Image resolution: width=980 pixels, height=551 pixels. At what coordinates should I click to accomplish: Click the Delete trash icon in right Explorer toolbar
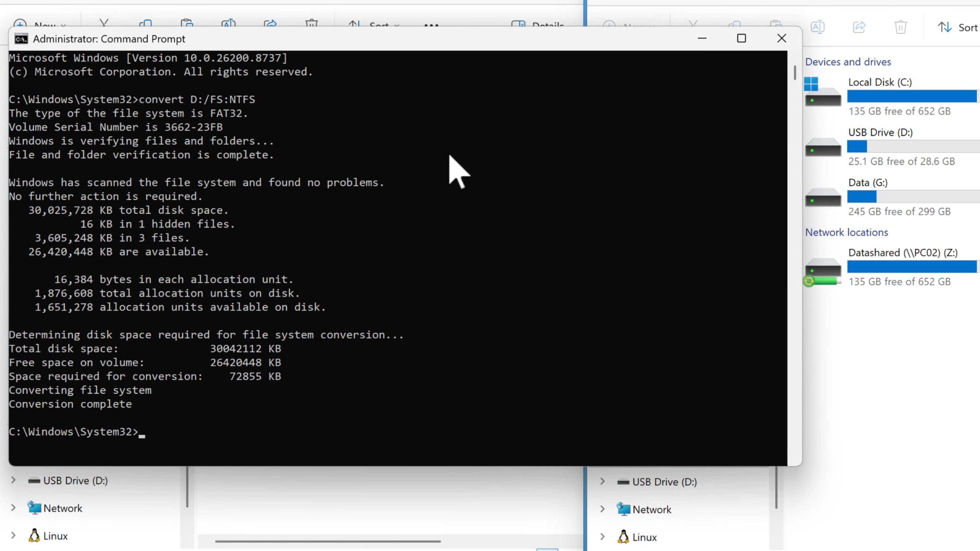(x=900, y=27)
